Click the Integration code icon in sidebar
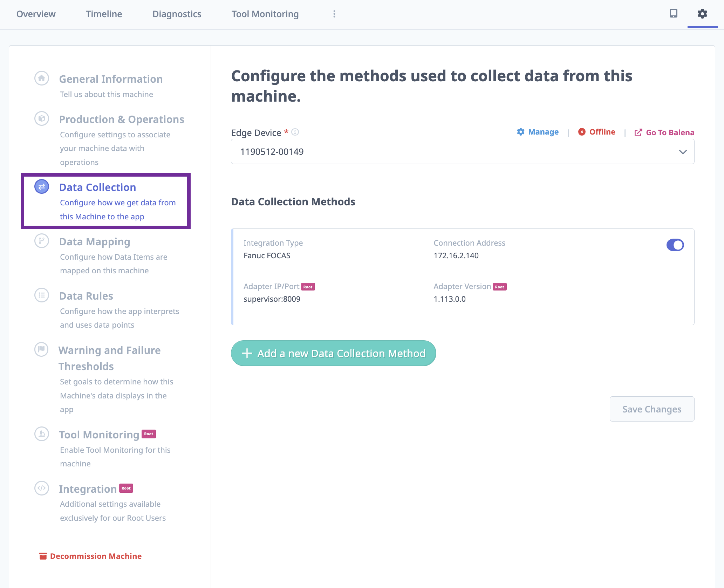Image resolution: width=724 pixels, height=588 pixels. click(41, 488)
